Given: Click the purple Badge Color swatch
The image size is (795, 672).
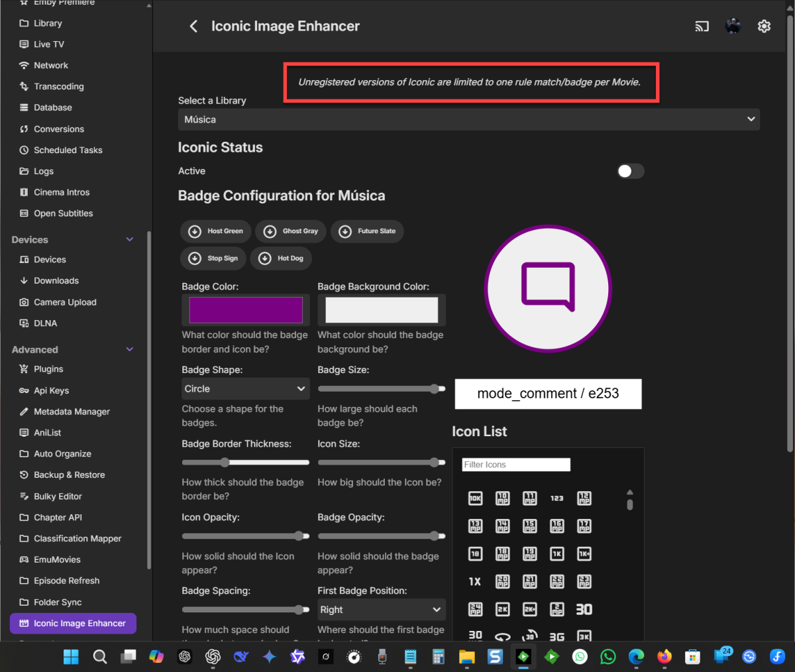Looking at the screenshot, I should pyautogui.click(x=246, y=310).
